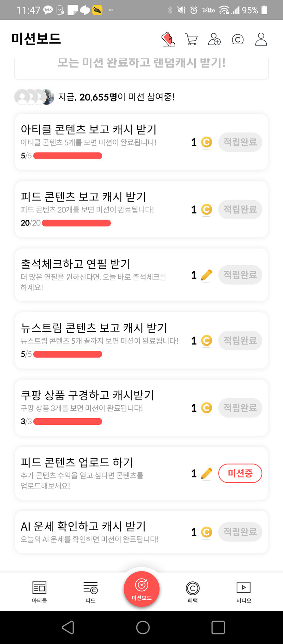Tap the add friend icon
The height and width of the screenshot is (644, 283).
(x=214, y=39)
